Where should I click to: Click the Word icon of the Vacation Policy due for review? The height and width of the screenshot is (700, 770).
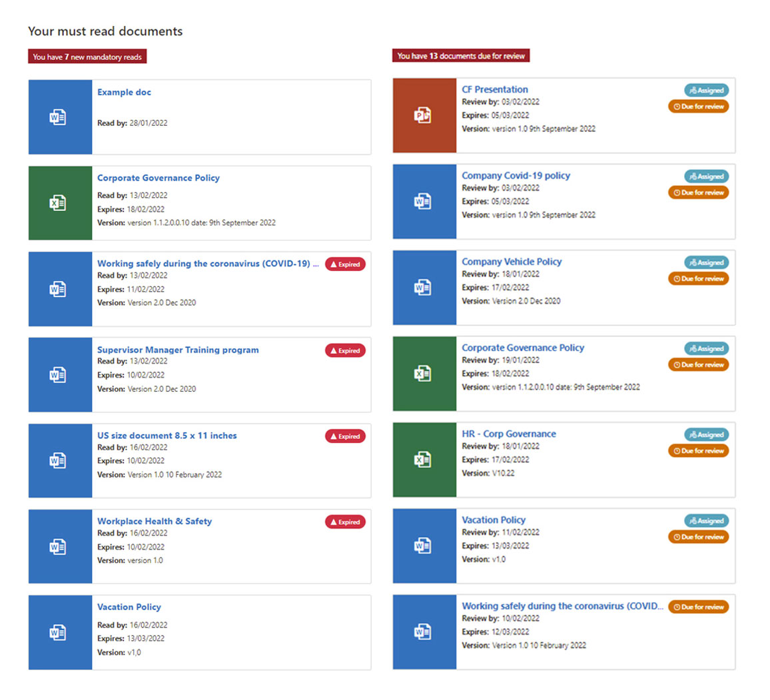(424, 546)
